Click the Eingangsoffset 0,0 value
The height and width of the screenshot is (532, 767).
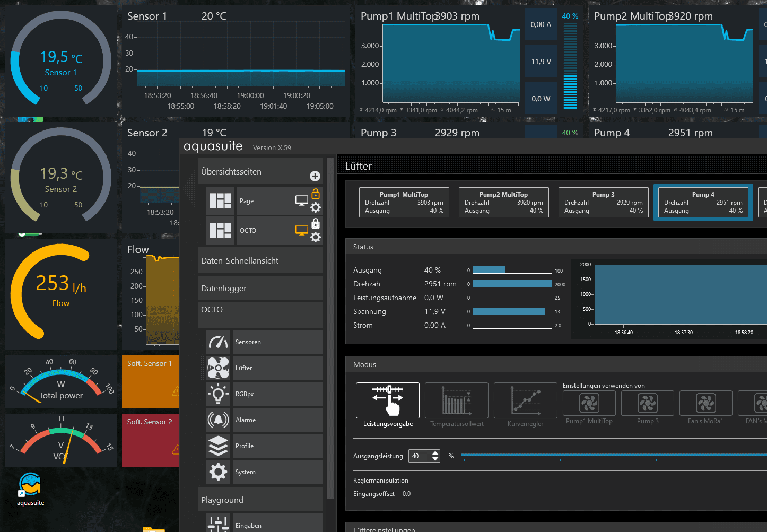tap(406, 494)
